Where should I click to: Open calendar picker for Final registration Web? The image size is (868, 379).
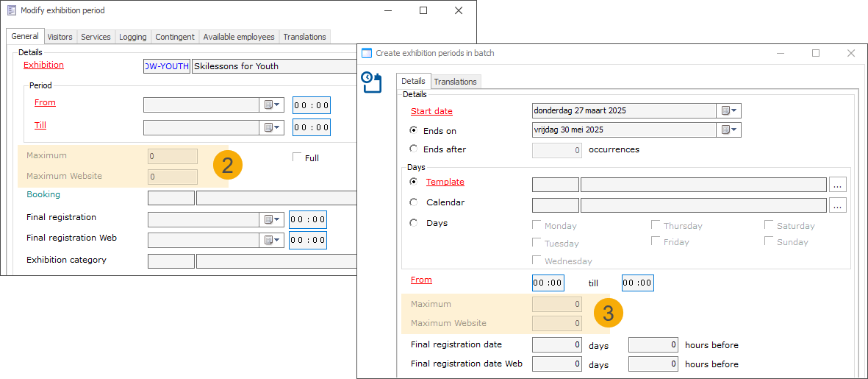pos(272,240)
